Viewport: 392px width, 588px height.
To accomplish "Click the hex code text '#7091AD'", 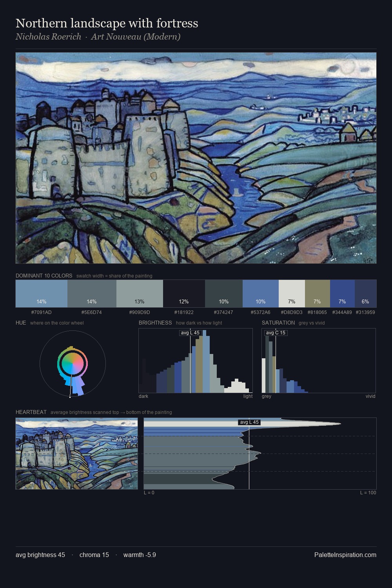I will point(42,312).
